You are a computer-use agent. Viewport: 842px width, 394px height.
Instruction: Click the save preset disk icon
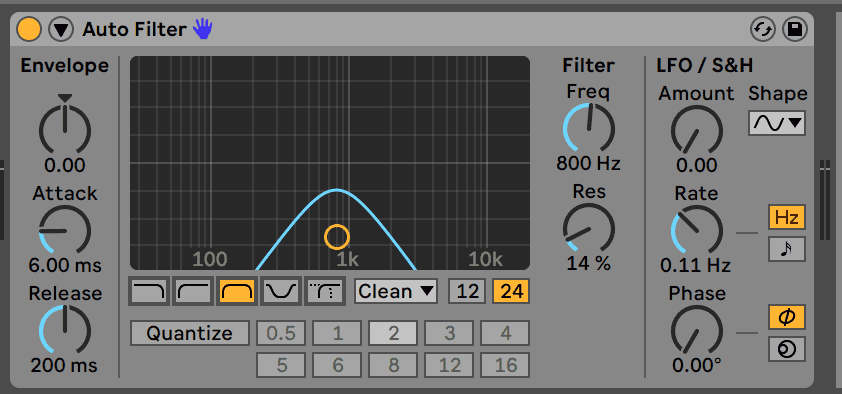(795, 30)
